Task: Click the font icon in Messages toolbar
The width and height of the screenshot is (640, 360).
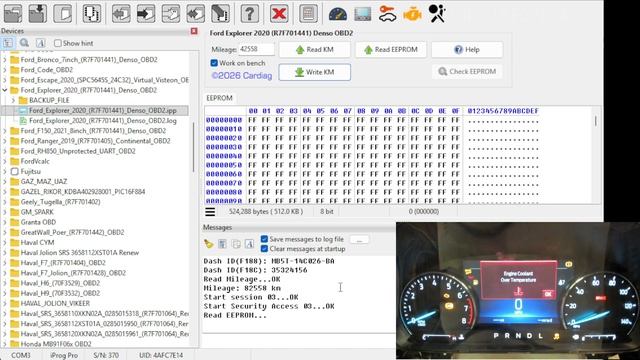Action: (249, 244)
